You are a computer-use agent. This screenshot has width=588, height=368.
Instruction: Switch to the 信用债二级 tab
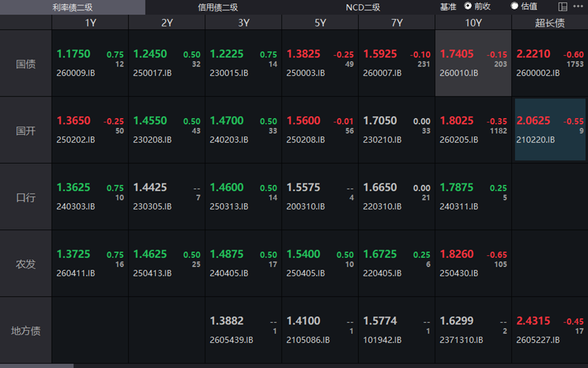pyautogui.click(x=218, y=7)
